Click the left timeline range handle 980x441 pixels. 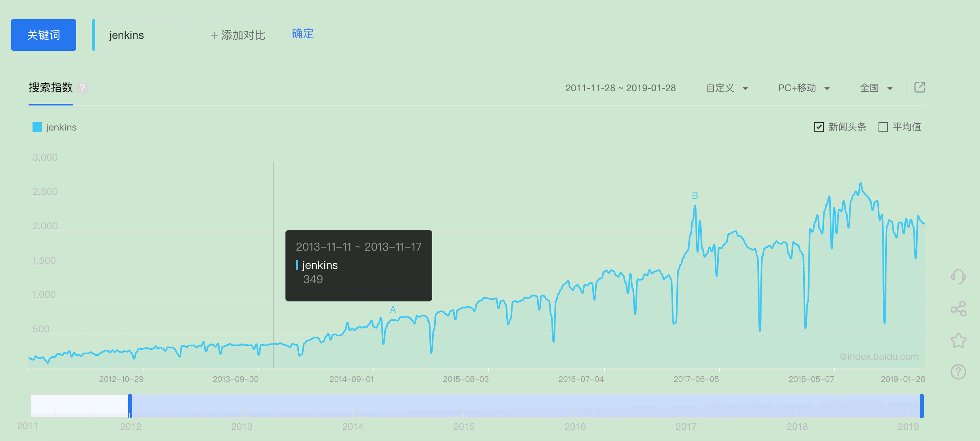[x=130, y=406]
